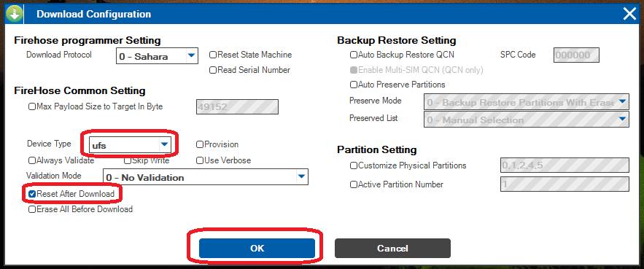
Task: Enable Always Validate checkbox
Action: coord(32,160)
